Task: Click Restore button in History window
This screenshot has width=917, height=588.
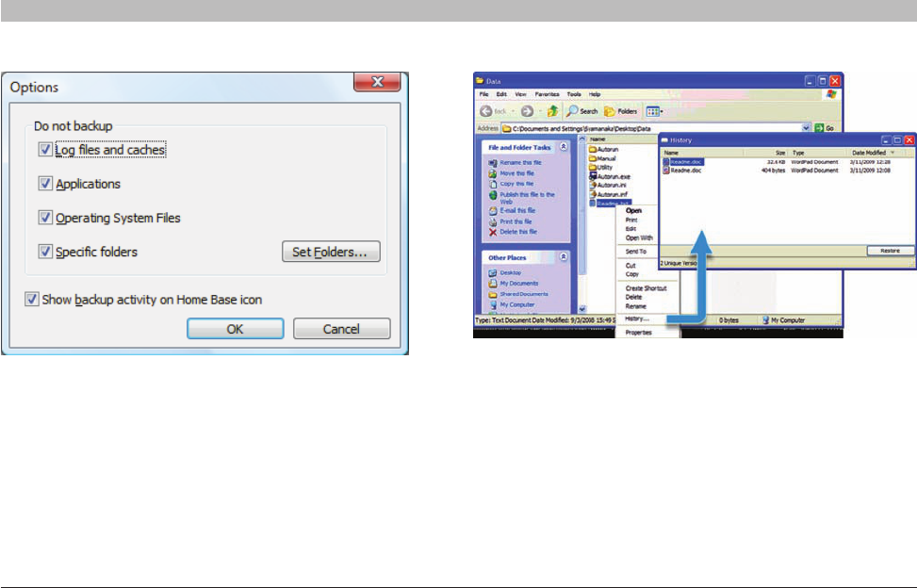Action: [x=890, y=250]
